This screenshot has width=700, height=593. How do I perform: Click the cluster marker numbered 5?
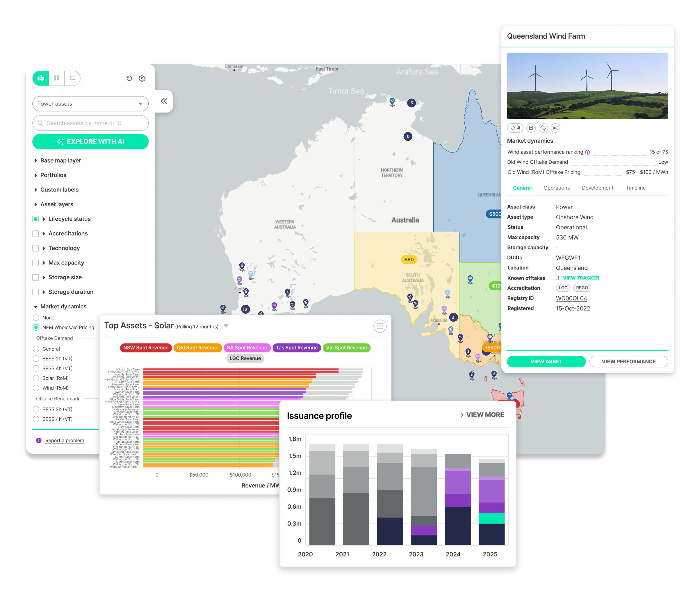pyautogui.click(x=412, y=103)
